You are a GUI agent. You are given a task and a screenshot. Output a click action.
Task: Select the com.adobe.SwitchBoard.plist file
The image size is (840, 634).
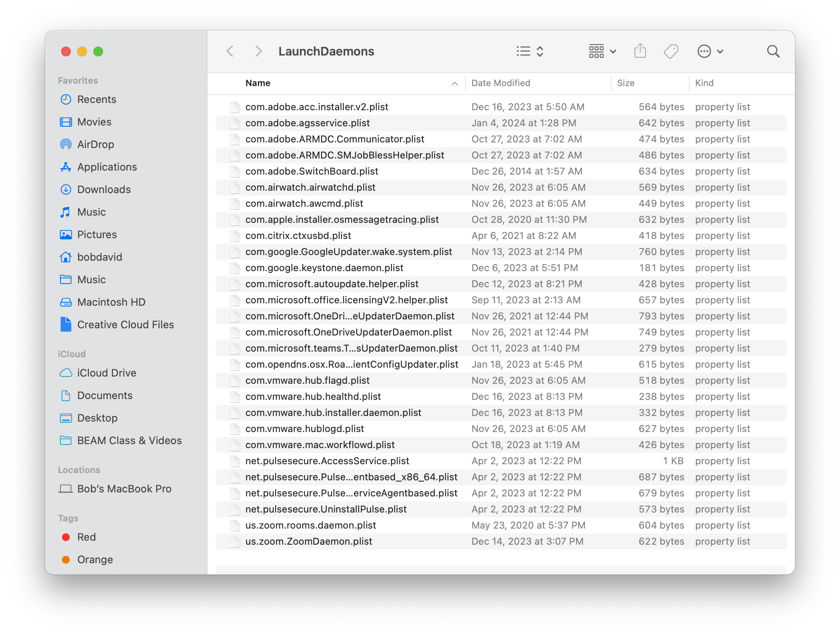(312, 171)
